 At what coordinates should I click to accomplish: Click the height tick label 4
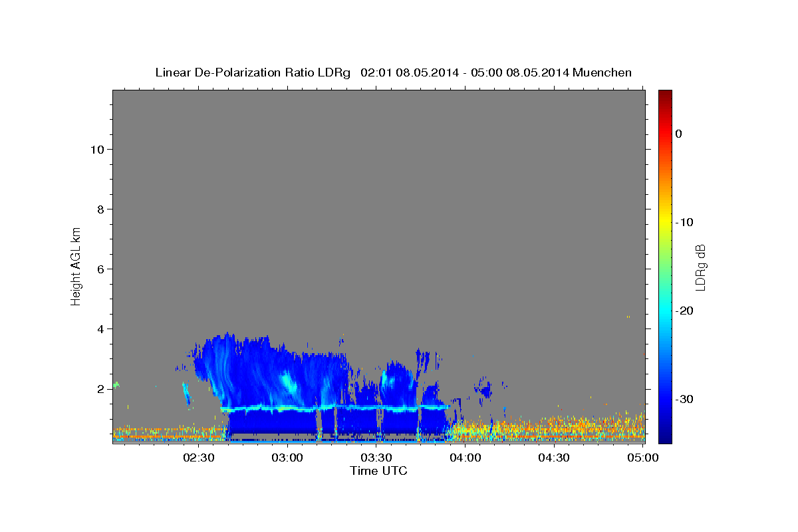coord(100,329)
